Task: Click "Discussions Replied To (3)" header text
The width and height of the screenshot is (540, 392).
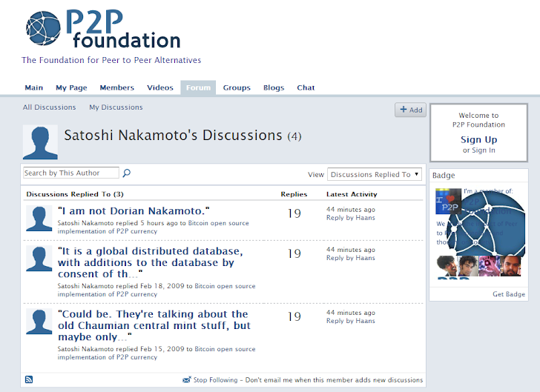Action: pos(75,194)
